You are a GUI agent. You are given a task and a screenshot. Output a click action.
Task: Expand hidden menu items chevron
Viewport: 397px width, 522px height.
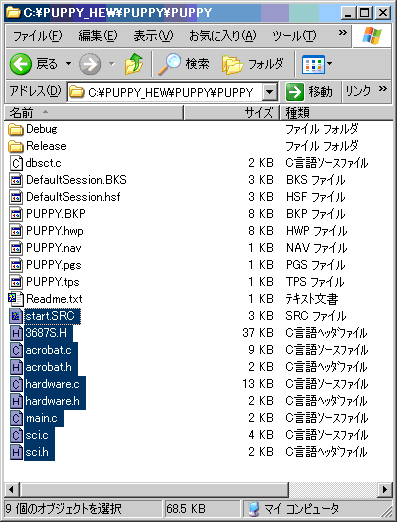pos(343,33)
